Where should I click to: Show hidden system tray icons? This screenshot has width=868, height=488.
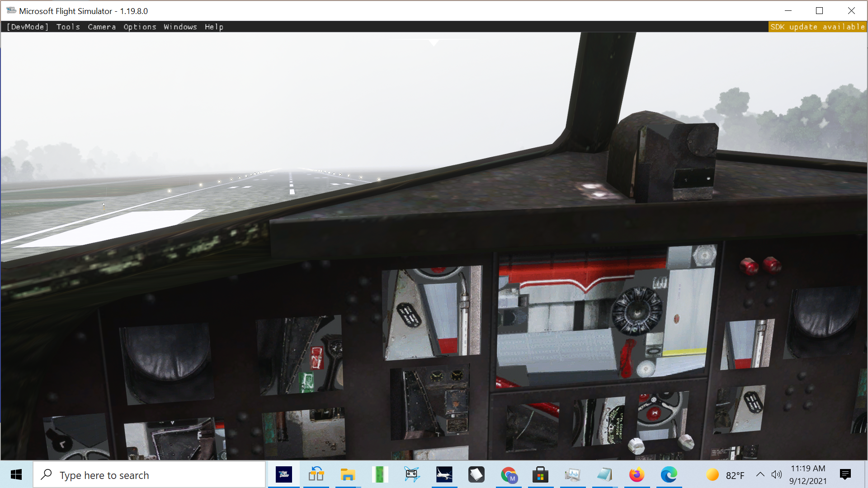pos(760,474)
